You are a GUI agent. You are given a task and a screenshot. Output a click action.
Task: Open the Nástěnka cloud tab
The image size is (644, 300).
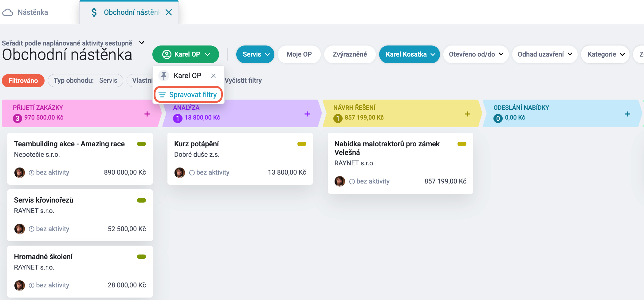pos(25,12)
